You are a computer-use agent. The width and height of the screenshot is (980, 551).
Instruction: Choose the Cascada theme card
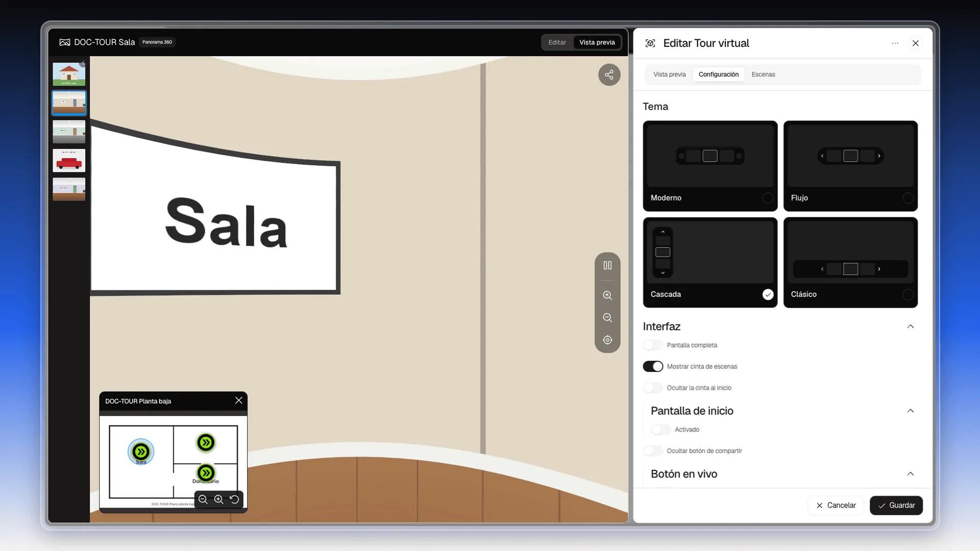pos(710,262)
